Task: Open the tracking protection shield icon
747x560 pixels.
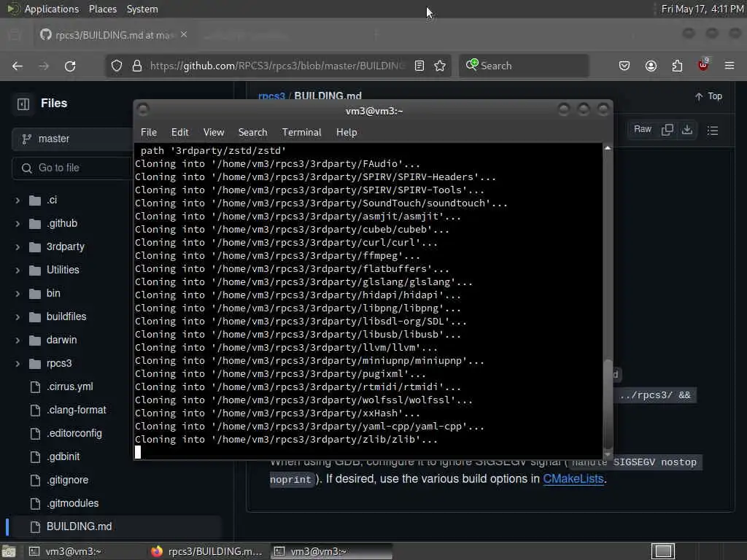Action: click(x=117, y=66)
